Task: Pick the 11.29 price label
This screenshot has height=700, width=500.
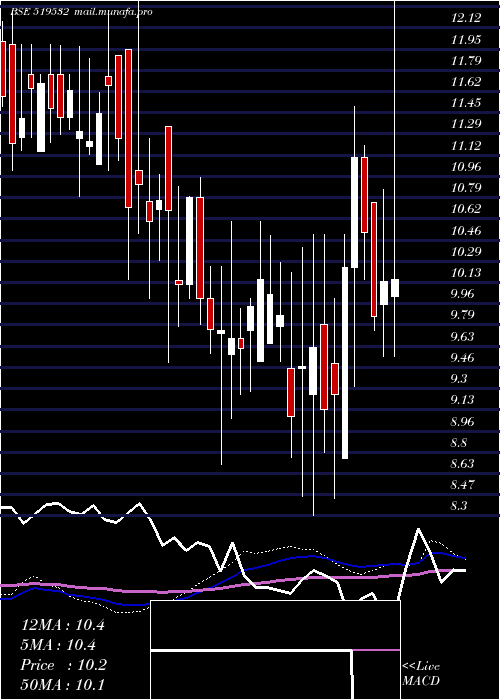Action: 466,124
